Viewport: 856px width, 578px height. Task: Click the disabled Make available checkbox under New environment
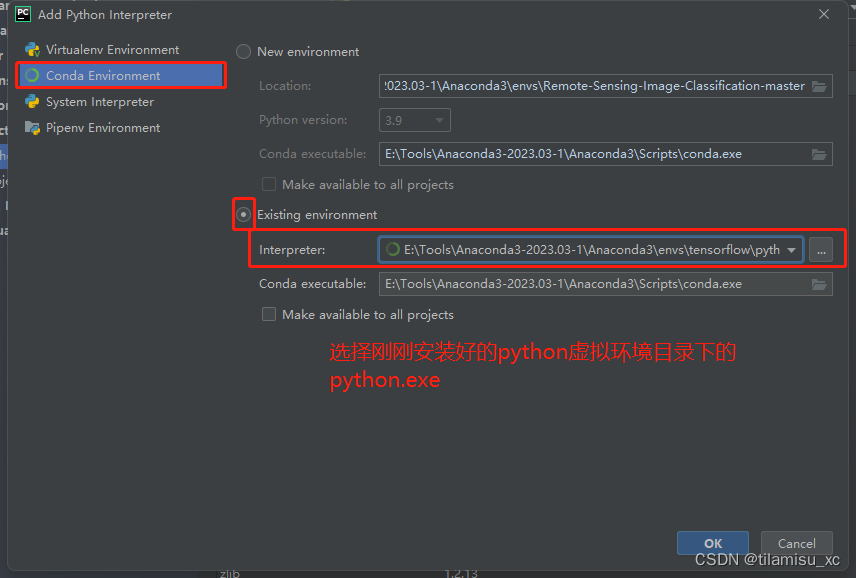(269, 184)
